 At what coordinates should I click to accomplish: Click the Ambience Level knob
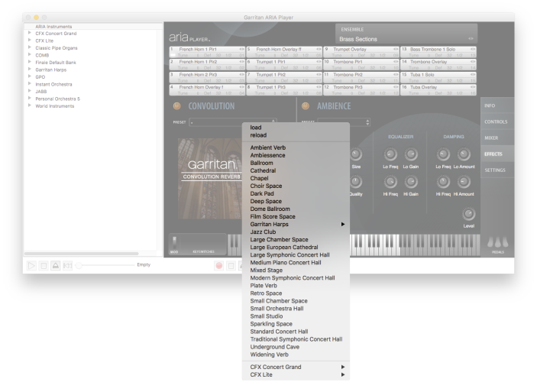point(468,214)
